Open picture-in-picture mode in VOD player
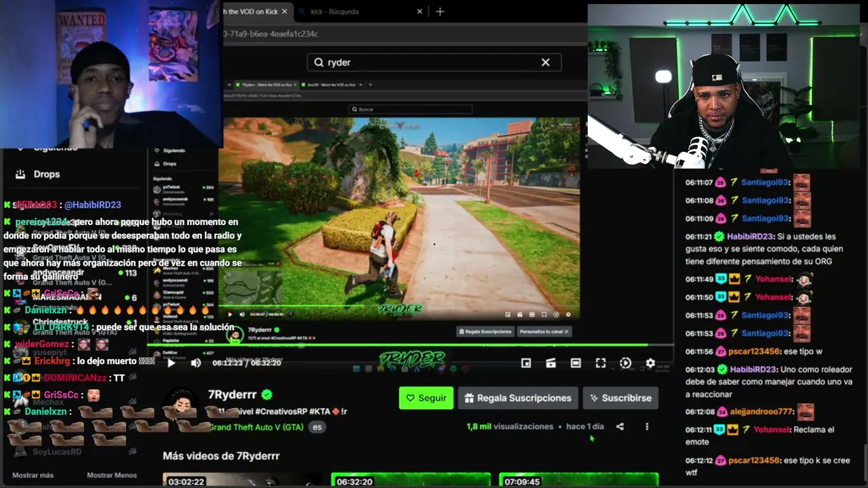Screen dimensions: 868x488 click(526, 363)
